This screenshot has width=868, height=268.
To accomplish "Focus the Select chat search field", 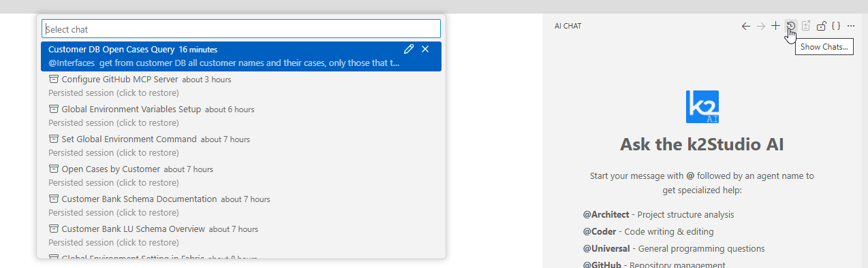I will (x=241, y=29).
